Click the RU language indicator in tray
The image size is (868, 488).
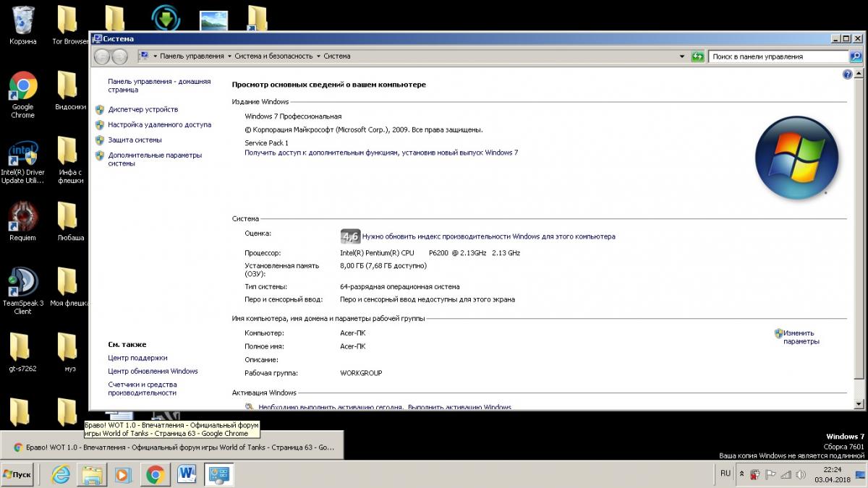[725, 474]
